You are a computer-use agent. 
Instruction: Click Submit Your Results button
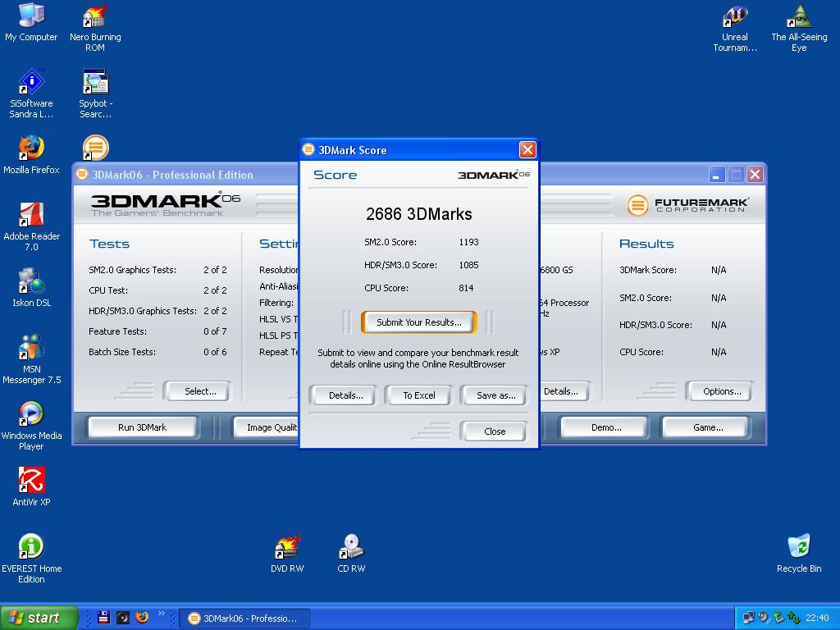[x=418, y=322]
